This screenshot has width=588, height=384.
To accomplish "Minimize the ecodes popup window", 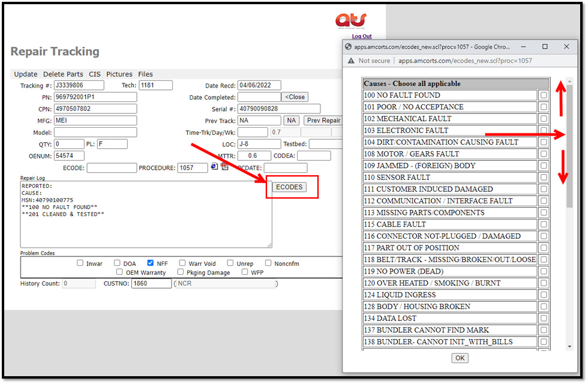I will tap(524, 46).
